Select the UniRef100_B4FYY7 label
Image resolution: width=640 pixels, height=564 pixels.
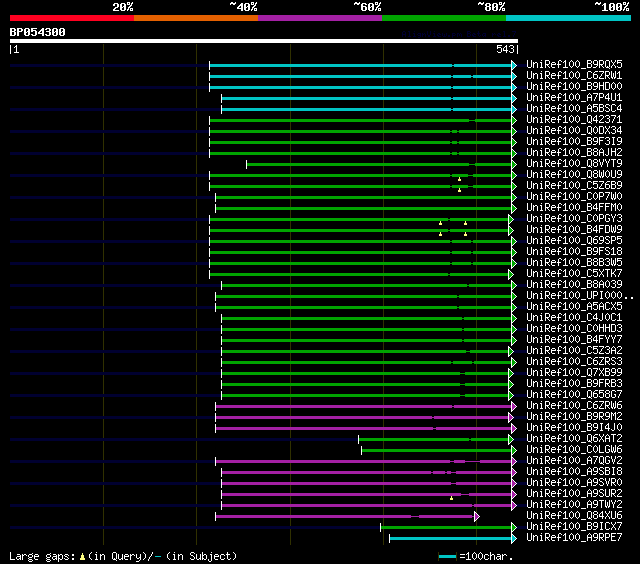574,340
